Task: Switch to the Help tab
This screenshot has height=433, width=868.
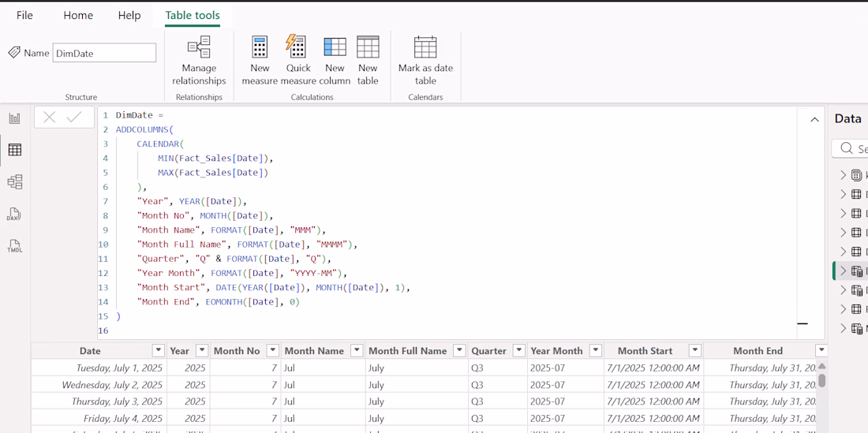Action: tap(129, 16)
